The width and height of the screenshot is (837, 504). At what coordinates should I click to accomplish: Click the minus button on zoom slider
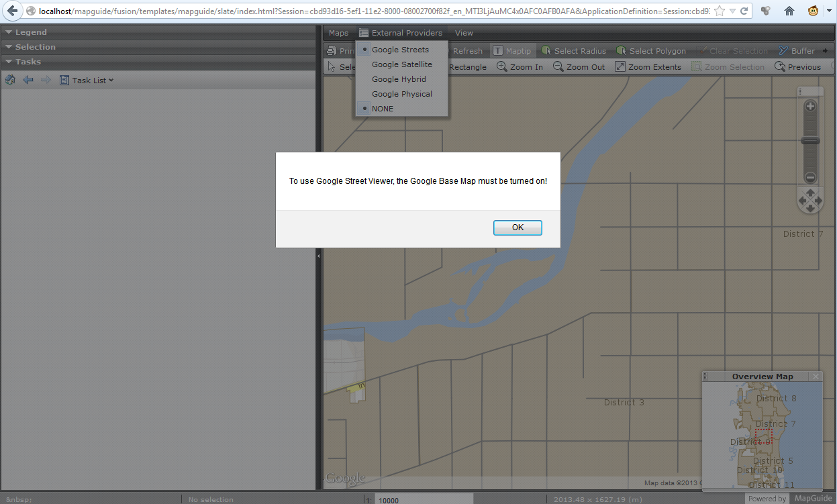coord(810,178)
